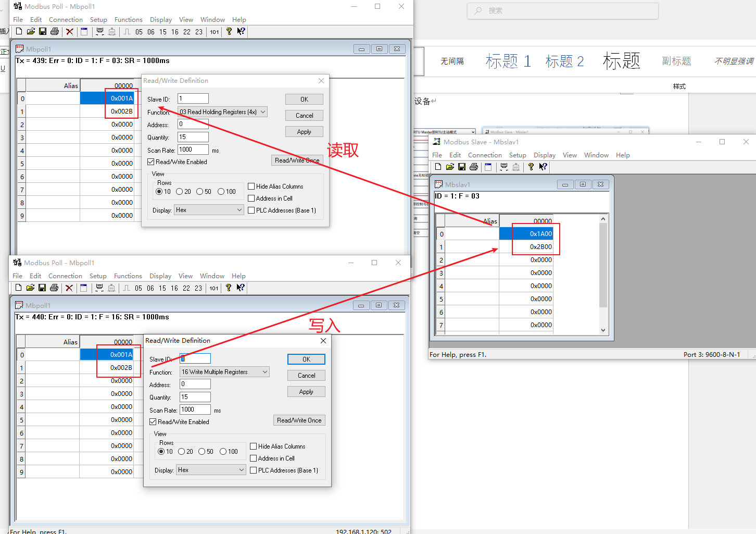Select 50 rows in 16 Write Multiple Registers dialog
756x534 pixels.
tap(202, 452)
